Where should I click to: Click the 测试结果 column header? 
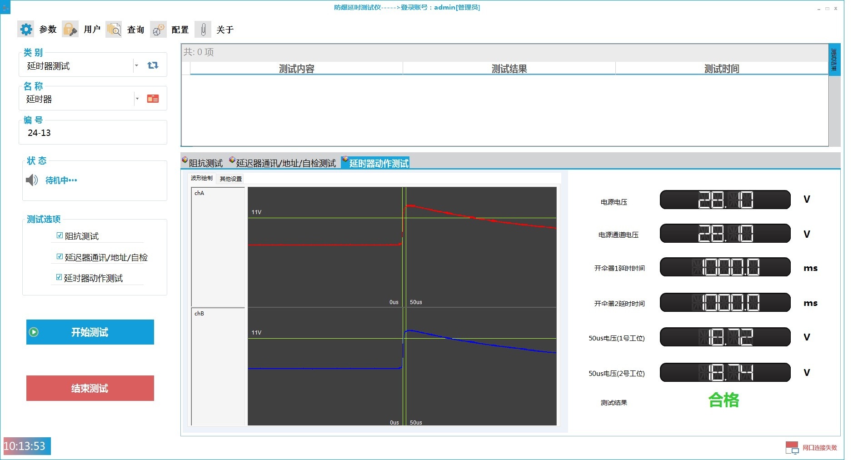(509, 69)
